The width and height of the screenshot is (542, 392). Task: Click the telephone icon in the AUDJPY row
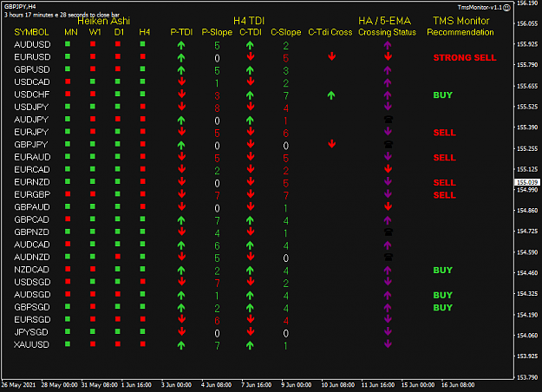[389, 120]
